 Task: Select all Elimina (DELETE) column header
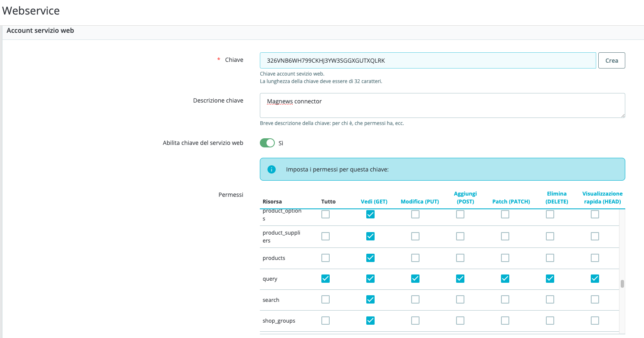point(557,198)
